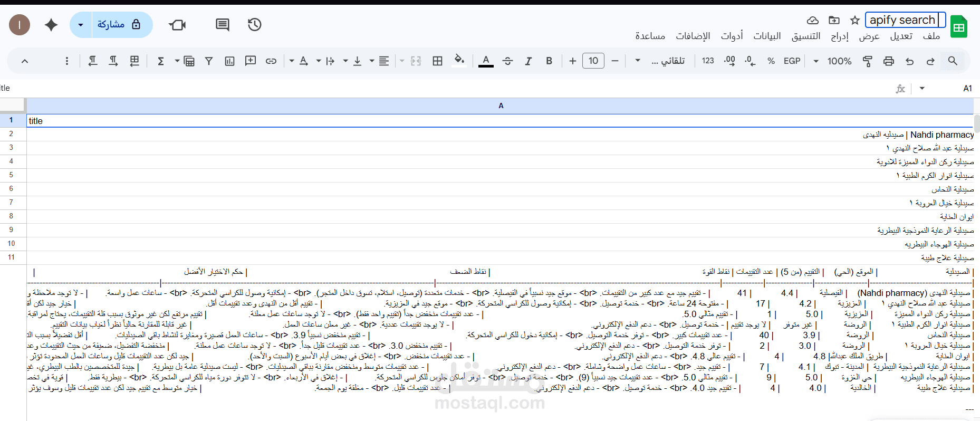Insert a chart

coord(229,61)
